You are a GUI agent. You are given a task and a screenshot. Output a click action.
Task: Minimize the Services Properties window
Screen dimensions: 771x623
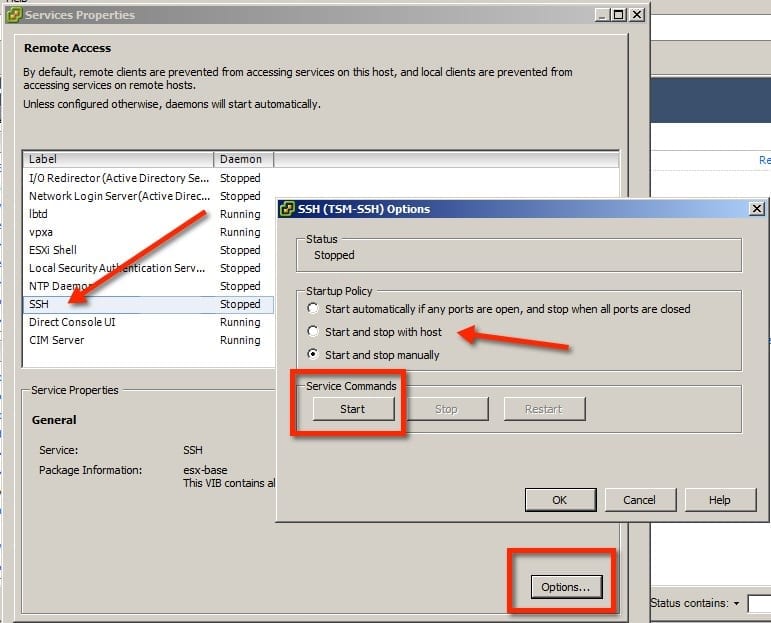point(602,15)
